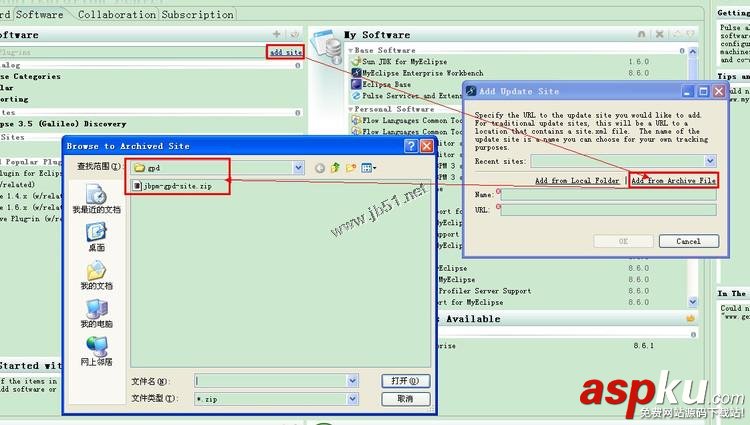The width and height of the screenshot is (750, 425).
Task: Select Eclipse Base entry
Action: pyautogui.click(x=386, y=84)
